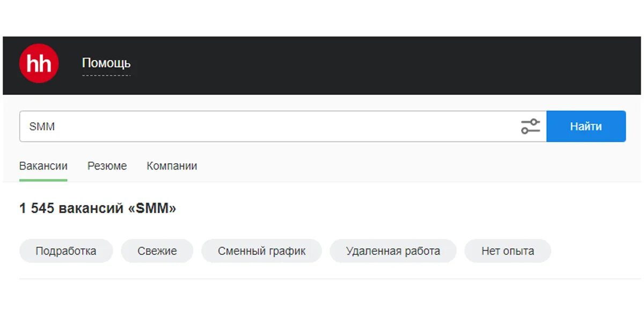Image resolution: width=644 pixels, height=322 pixels.
Task: Switch to the Компании tab
Action: click(172, 166)
